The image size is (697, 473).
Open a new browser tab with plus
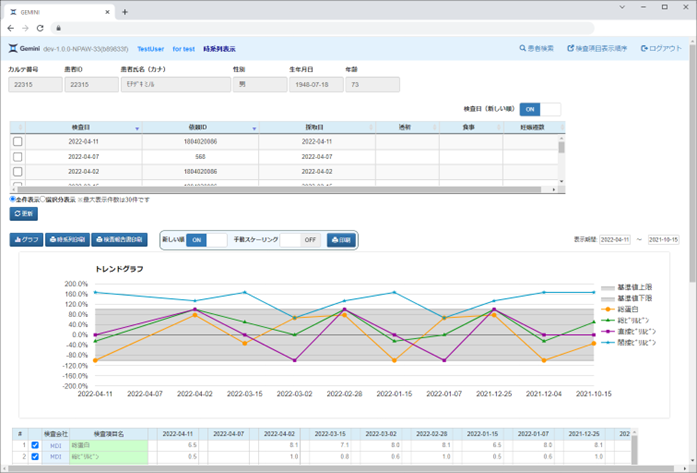tap(125, 12)
